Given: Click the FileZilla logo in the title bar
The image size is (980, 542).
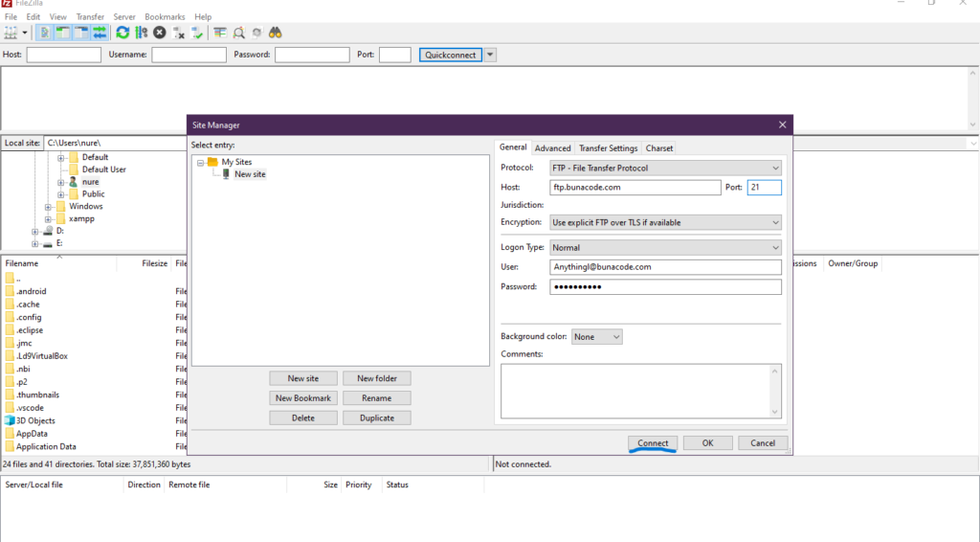Looking at the screenshot, I should 7,3.
